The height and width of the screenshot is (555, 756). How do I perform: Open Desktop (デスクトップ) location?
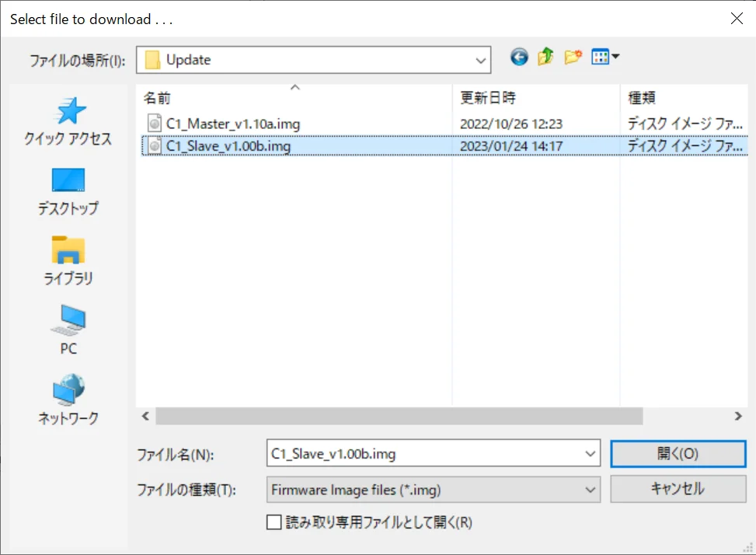click(x=68, y=192)
